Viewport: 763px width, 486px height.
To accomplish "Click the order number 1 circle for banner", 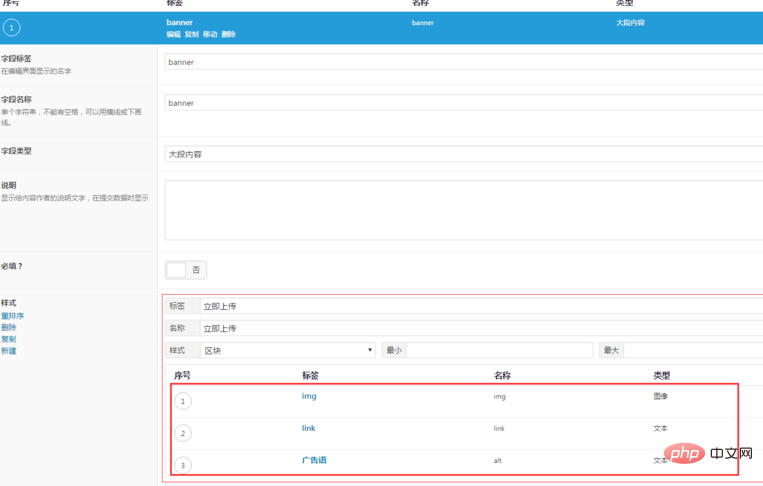I will [x=11, y=28].
